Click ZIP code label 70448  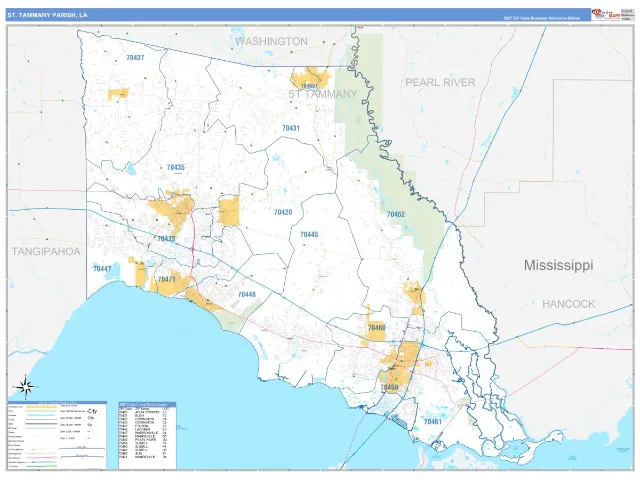[247, 294]
